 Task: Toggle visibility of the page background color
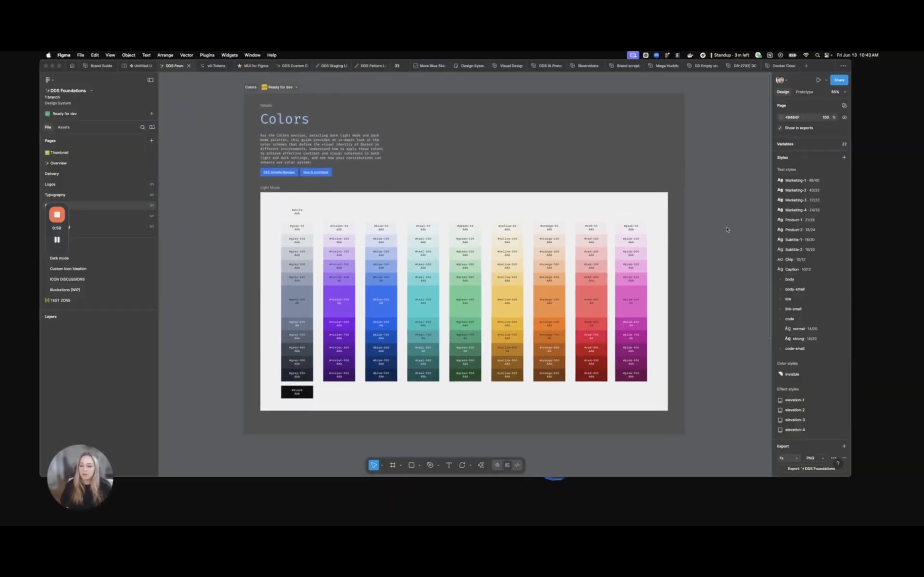tap(844, 117)
